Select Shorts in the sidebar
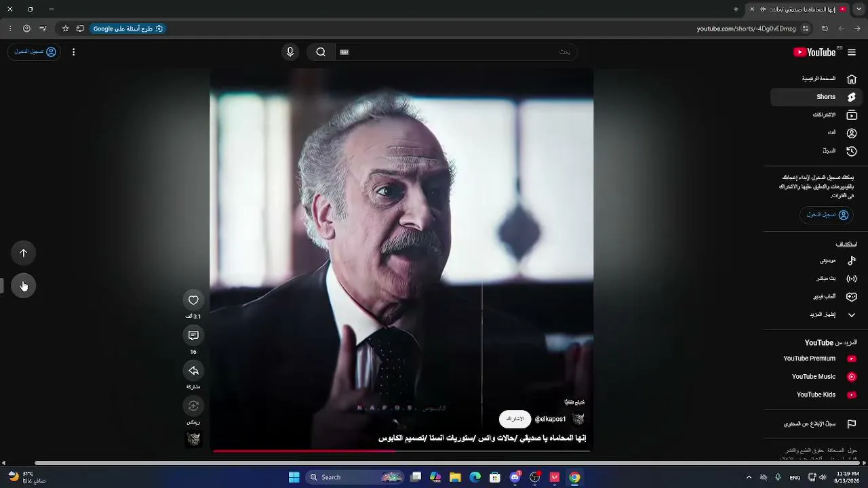 [816, 97]
